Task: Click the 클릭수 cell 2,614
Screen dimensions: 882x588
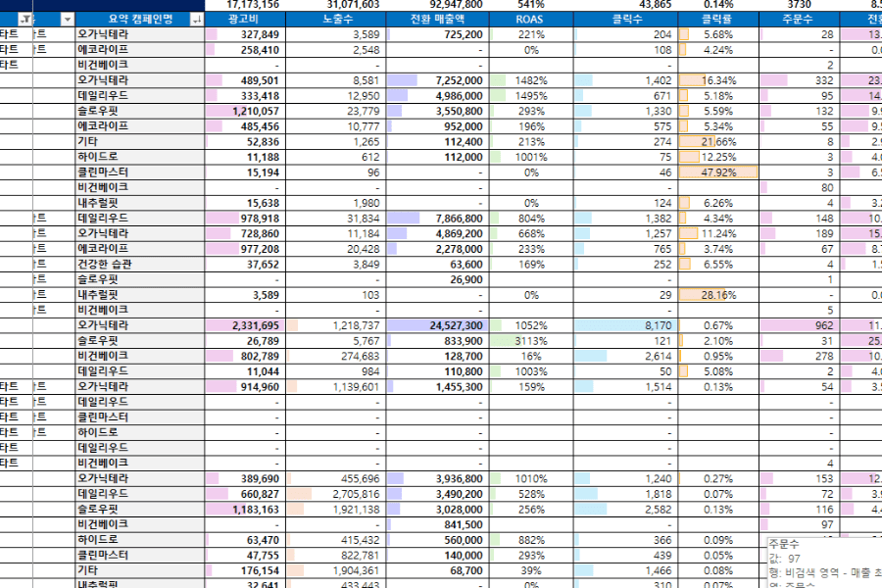Action: pyautogui.click(x=626, y=356)
